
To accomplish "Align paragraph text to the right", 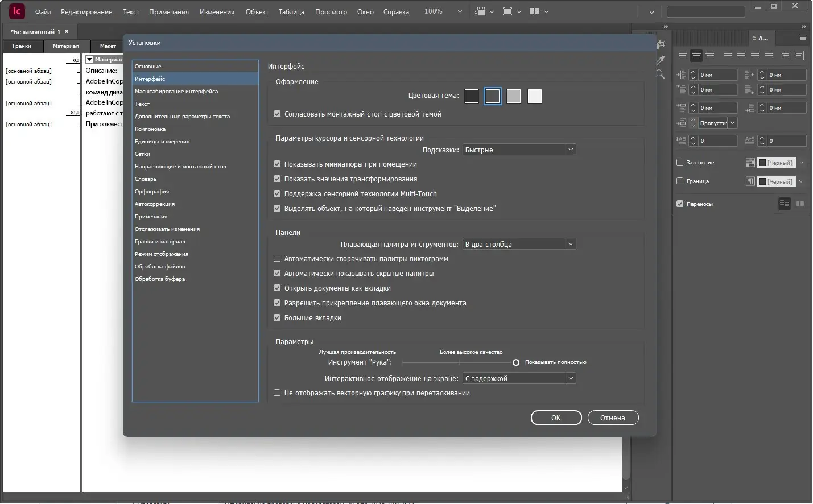I will coord(710,56).
